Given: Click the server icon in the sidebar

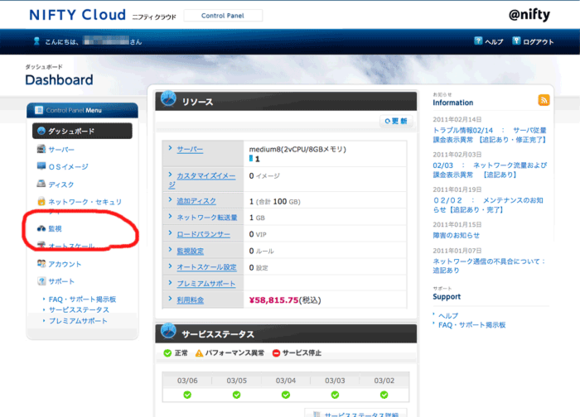Looking at the screenshot, I should tap(41, 149).
